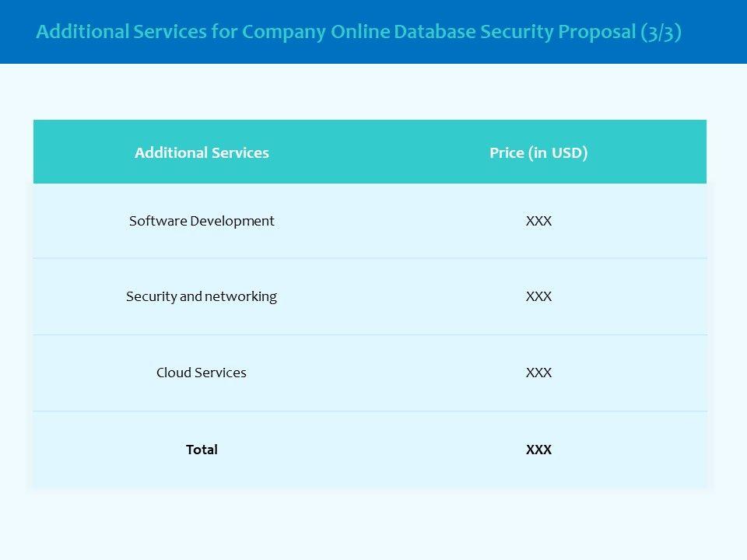Click the word "Security" in the slide title
747x560 pixels.
click(x=517, y=33)
